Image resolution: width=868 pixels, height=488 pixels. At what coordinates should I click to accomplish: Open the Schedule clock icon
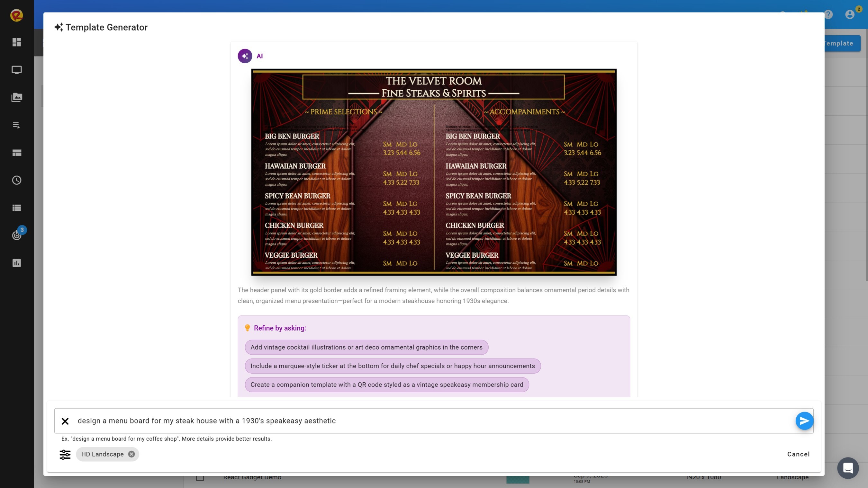click(x=16, y=180)
